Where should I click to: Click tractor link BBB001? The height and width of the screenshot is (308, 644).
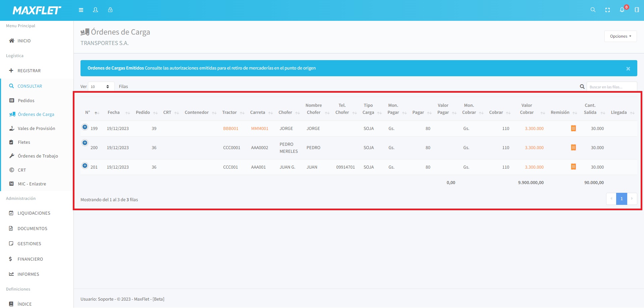tap(230, 129)
